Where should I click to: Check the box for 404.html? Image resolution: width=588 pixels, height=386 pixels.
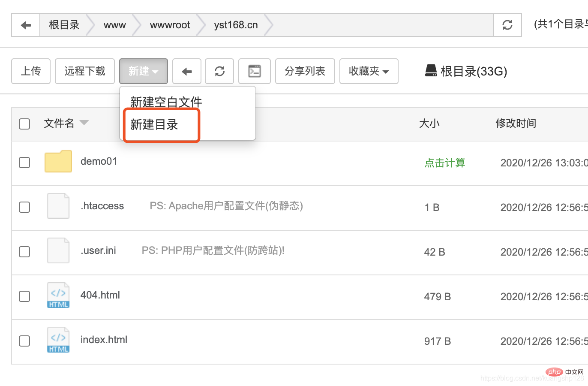click(x=24, y=296)
